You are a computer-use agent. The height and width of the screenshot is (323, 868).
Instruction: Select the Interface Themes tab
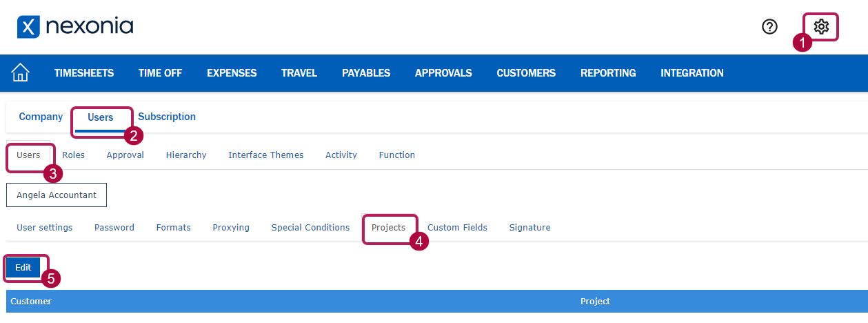tap(266, 155)
